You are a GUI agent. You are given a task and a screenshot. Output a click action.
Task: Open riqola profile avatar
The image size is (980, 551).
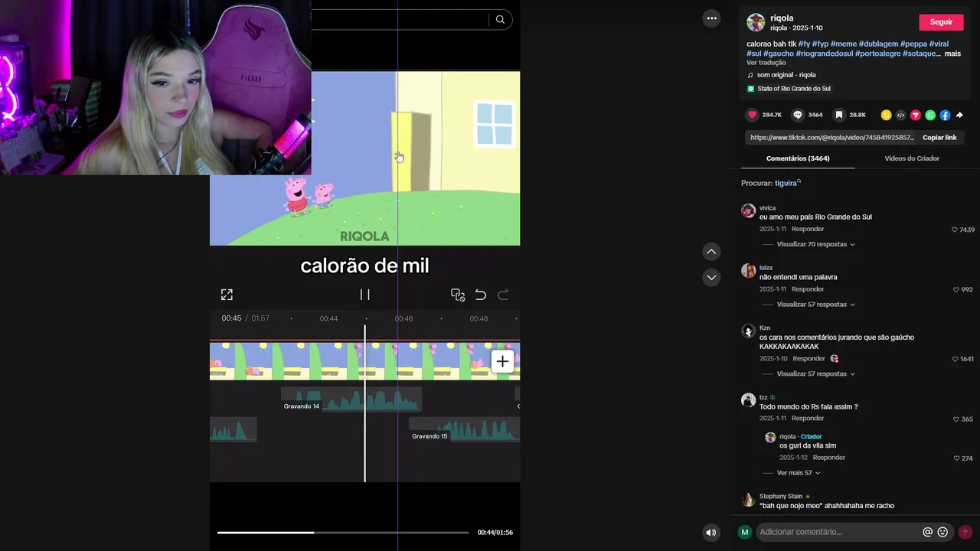756,22
